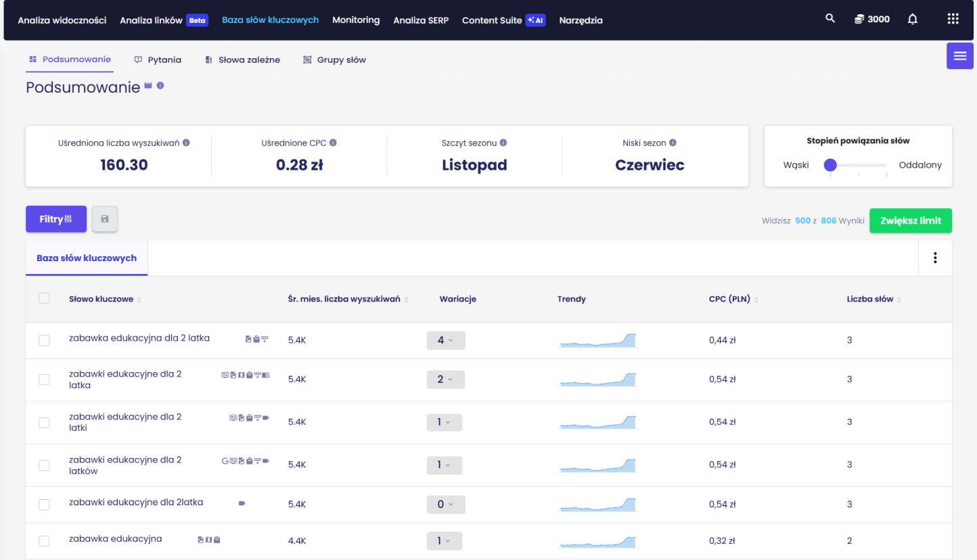Open Analiza widoczności menu
Screen dimensions: 977x560
point(62,20)
